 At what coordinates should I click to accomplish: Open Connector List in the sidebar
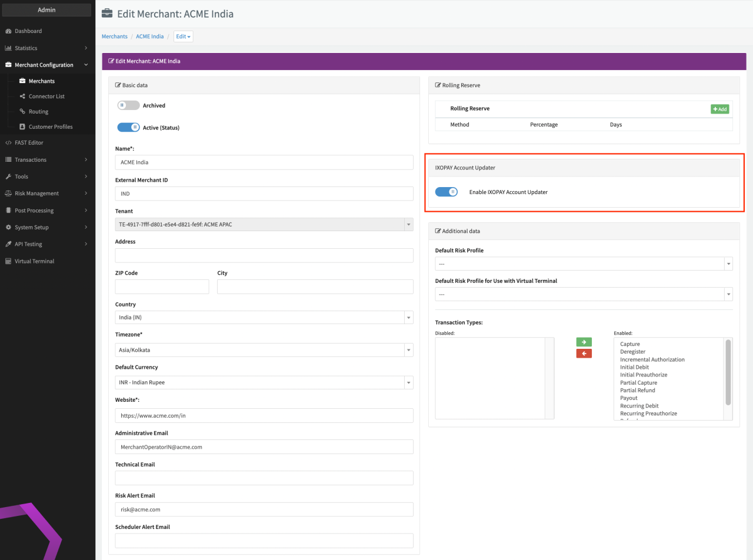coord(46,96)
